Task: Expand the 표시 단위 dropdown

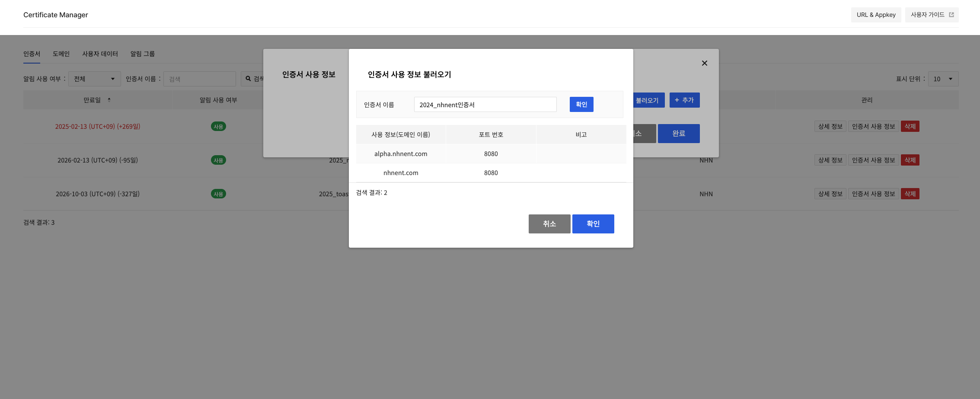Action: coord(943,79)
